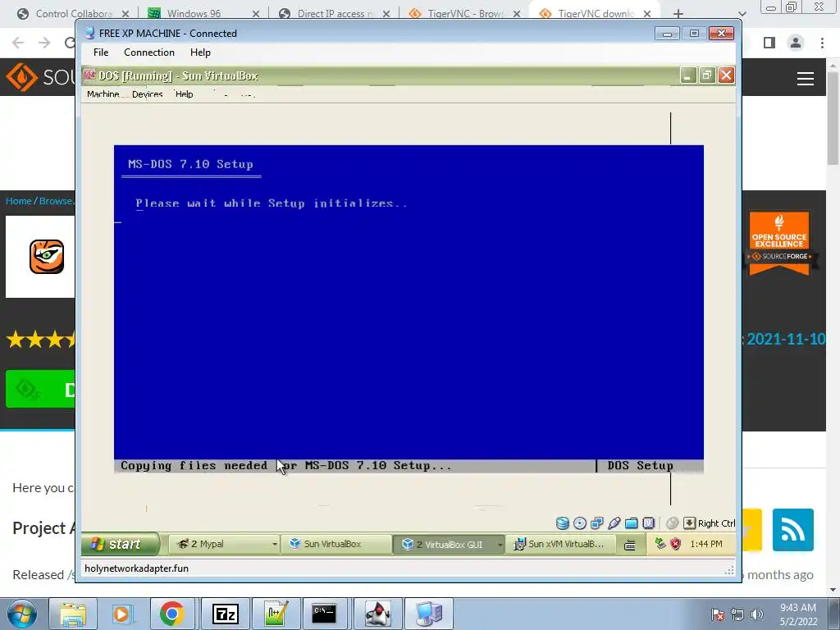This screenshot has height=630, width=840.
Task: Click the Home breadcrumb link
Action: click(x=19, y=201)
